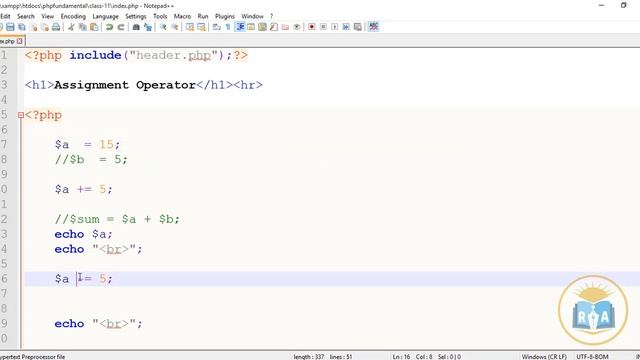Click the spell-check ABC toolbar icon
This screenshot has width=640, height=360.
click(373, 27)
